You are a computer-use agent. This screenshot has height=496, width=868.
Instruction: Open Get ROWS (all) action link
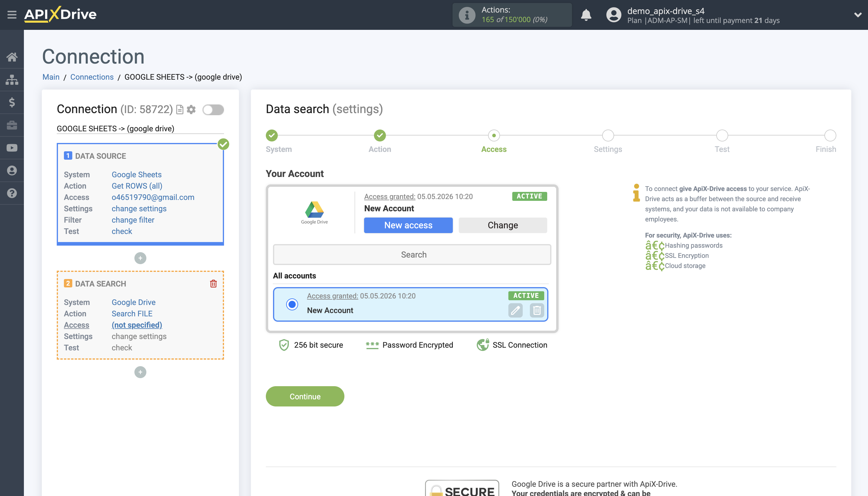click(137, 186)
